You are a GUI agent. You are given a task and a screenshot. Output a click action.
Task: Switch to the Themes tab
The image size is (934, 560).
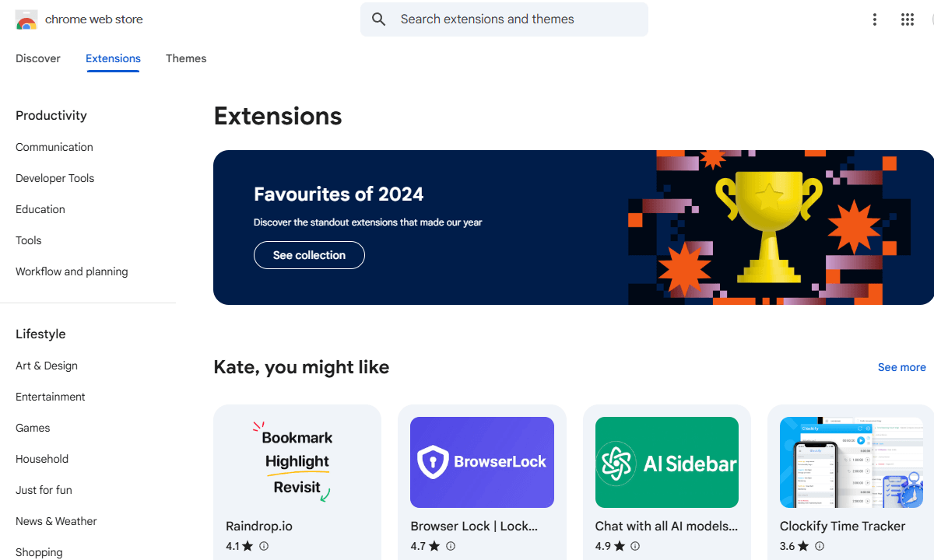pyautogui.click(x=186, y=58)
